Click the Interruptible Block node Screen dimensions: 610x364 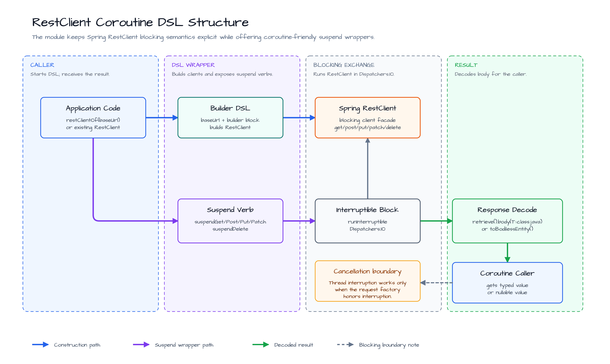[367, 221]
